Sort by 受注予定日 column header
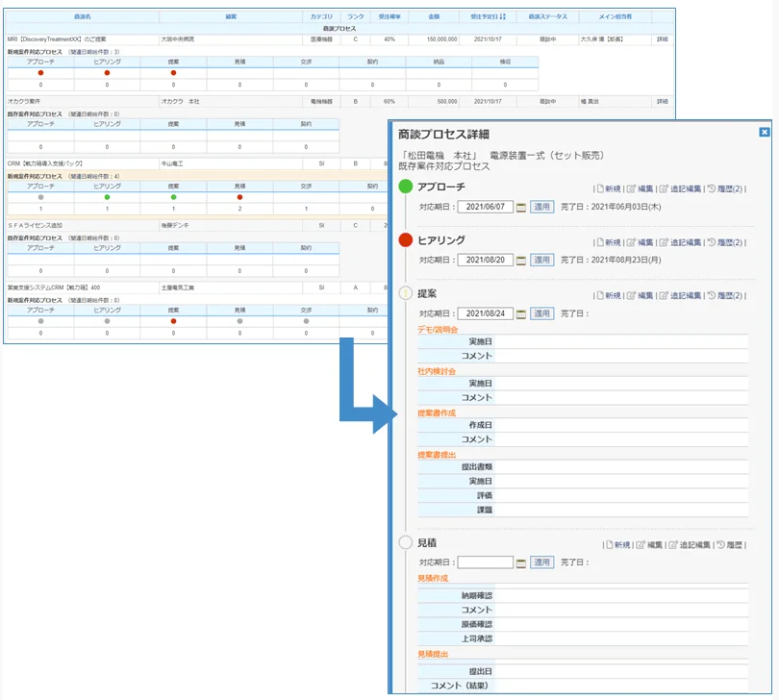The width and height of the screenshot is (779, 700). [494, 16]
